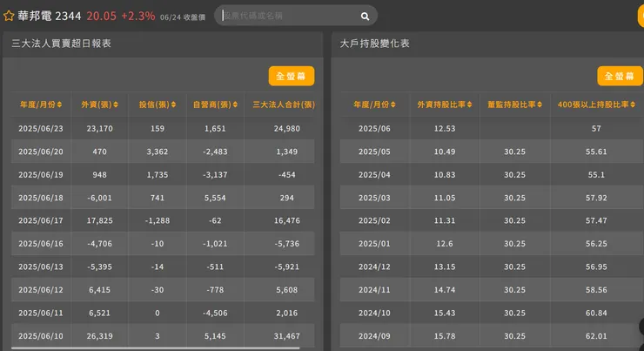Screen dimensions: 644x351
Task: Sort by 投信(張) column
Action: [x=158, y=105]
